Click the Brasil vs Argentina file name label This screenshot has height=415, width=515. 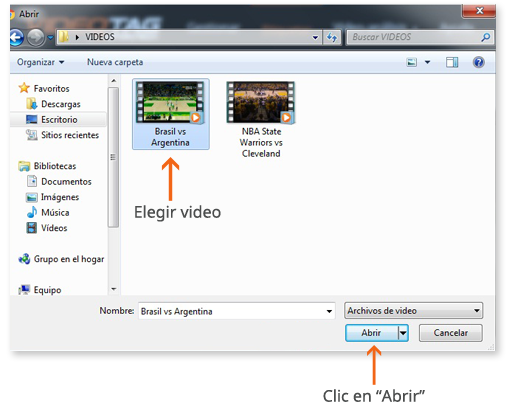coord(170,137)
